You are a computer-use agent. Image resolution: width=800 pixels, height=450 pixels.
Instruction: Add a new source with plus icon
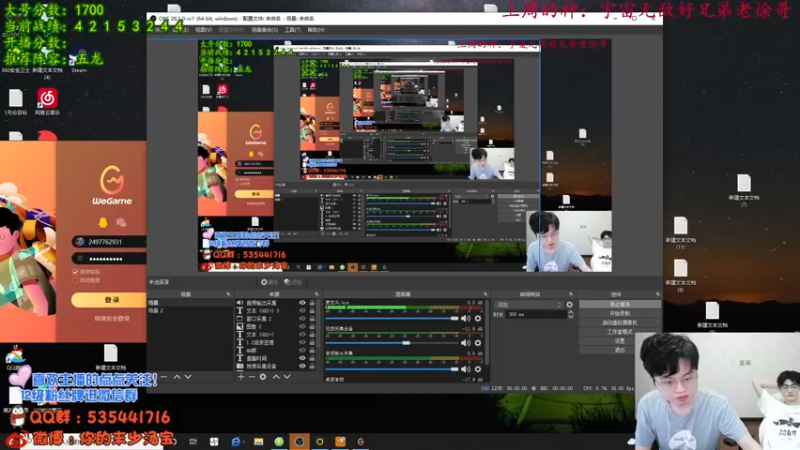(x=241, y=377)
